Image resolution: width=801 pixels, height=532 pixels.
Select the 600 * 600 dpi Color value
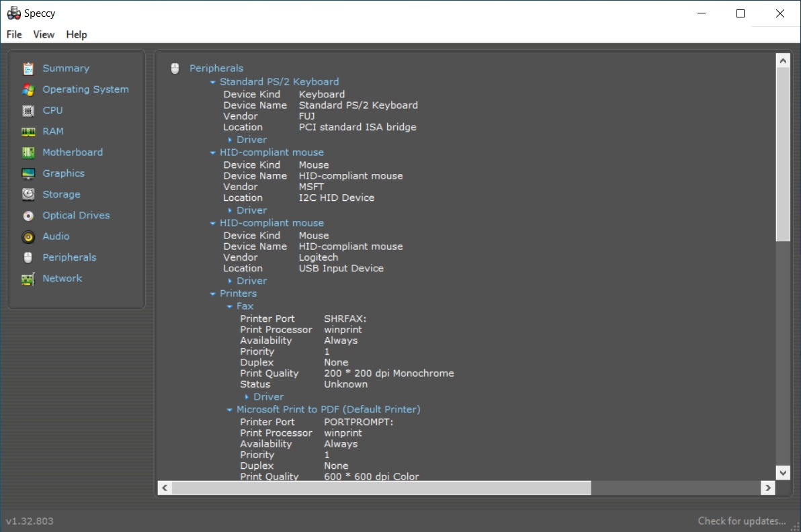pos(372,476)
